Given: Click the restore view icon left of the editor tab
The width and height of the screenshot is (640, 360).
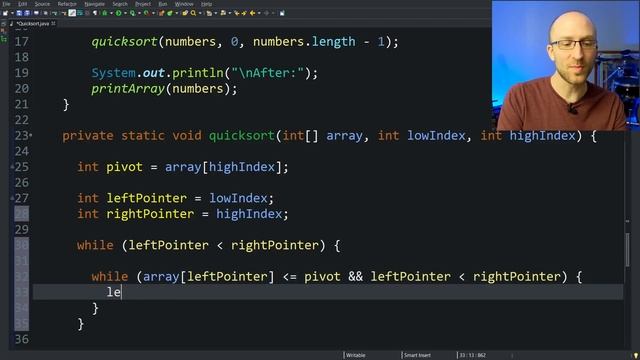Looking at the screenshot, I should pos(4,24).
